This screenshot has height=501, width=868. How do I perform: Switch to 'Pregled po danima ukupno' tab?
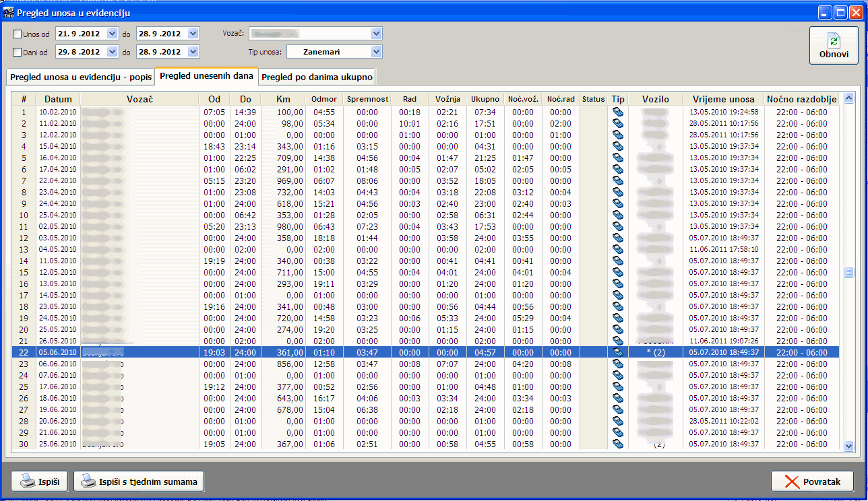[317, 77]
